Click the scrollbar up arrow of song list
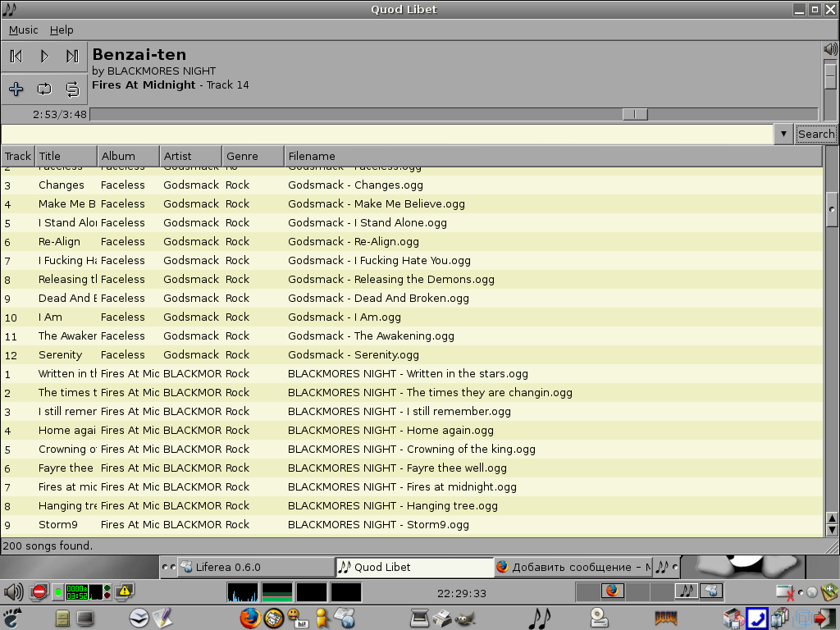 pos(832,518)
